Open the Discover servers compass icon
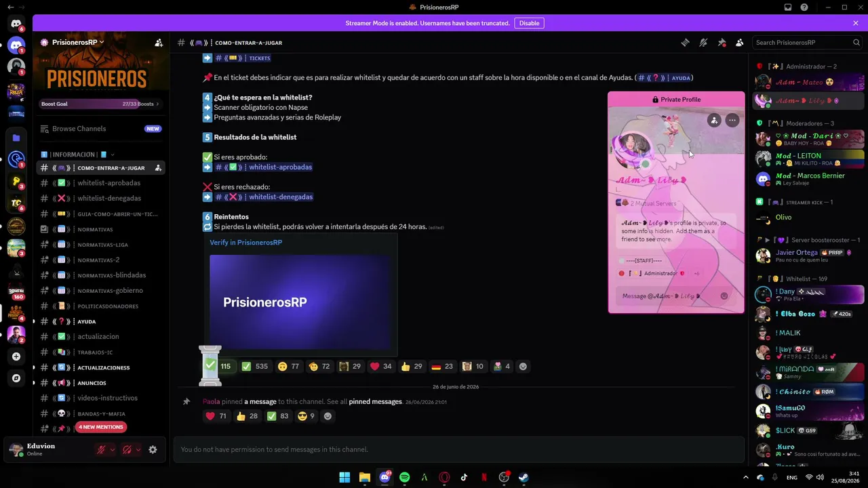868x488 pixels. (16, 378)
